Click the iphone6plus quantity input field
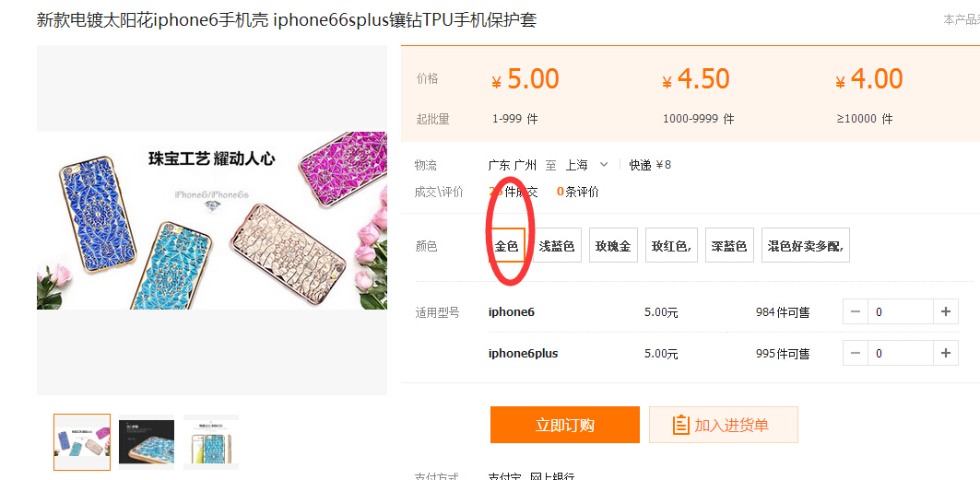This screenshot has width=980, height=480. point(901,353)
